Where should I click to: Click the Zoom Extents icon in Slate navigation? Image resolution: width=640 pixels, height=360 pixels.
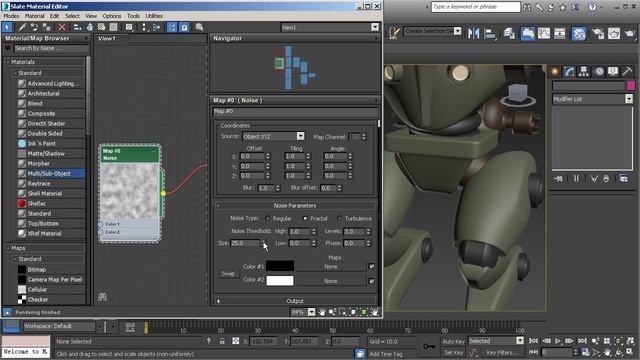pyautogui.click(x=353, y=312)
